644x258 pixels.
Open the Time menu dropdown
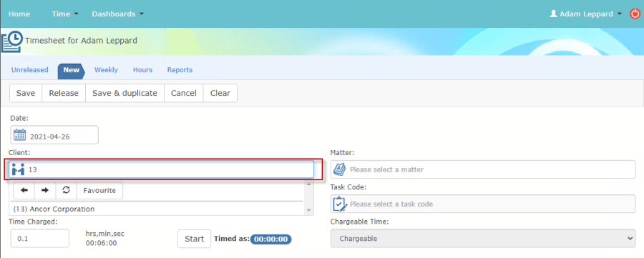pos(65,14)
